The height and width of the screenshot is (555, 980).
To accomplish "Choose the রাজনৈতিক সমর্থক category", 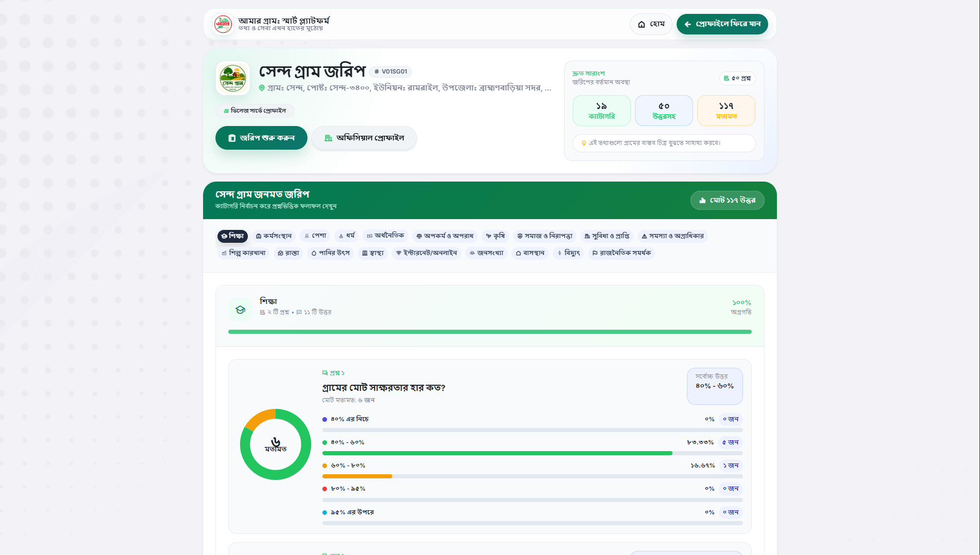I will tap(622, 253).
